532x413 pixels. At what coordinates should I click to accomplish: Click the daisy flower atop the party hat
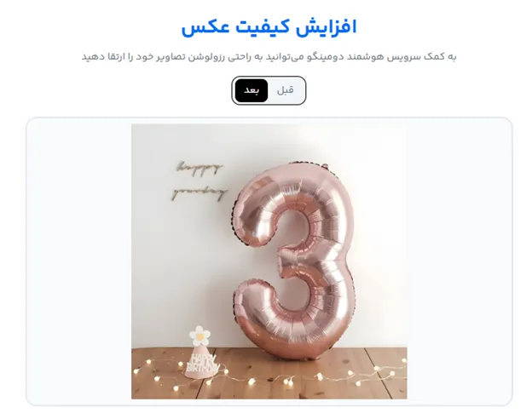click(x=199, y=335)
